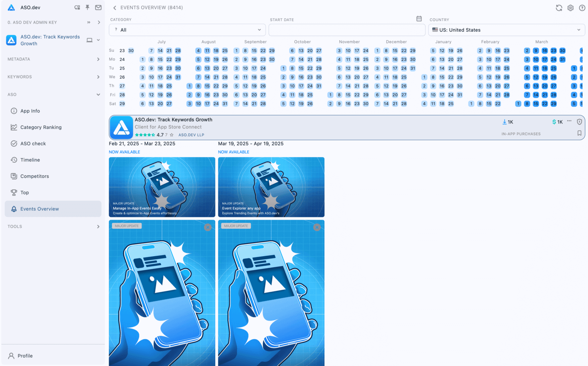This screenshot has height=366, width=588.
Task: Open the Country dropdown showing United States
Action: tap(506, 29)
